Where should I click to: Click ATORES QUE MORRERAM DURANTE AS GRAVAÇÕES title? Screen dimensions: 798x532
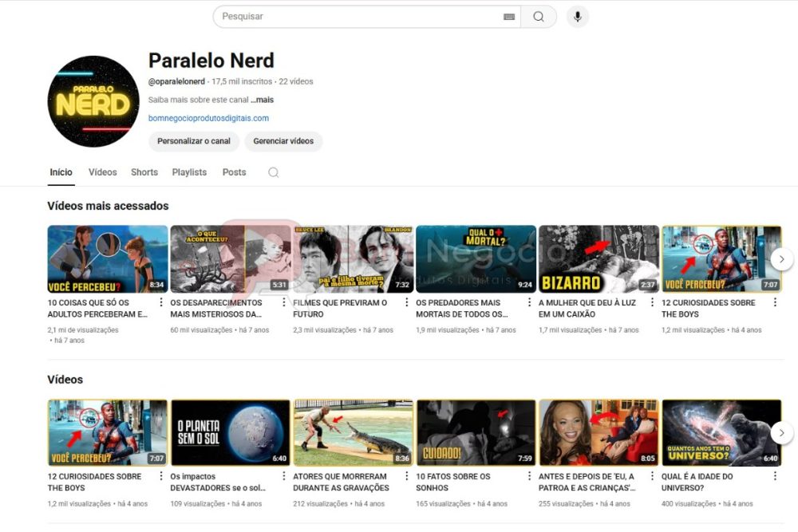click(x=341, y=483)
